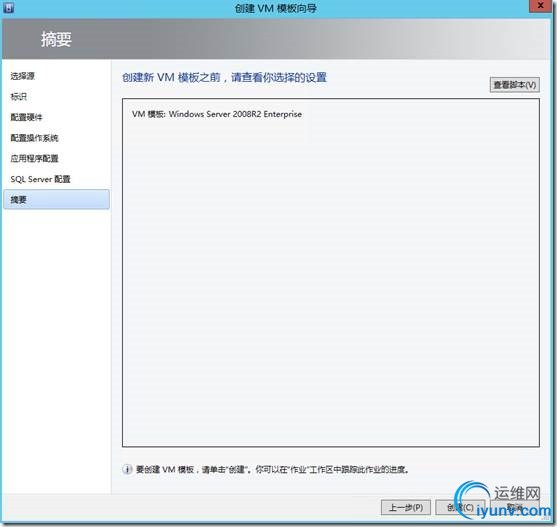Go to the SQL Server 配置 step
This screenshot has height=527, width=557.
click(x=40, y=179)
